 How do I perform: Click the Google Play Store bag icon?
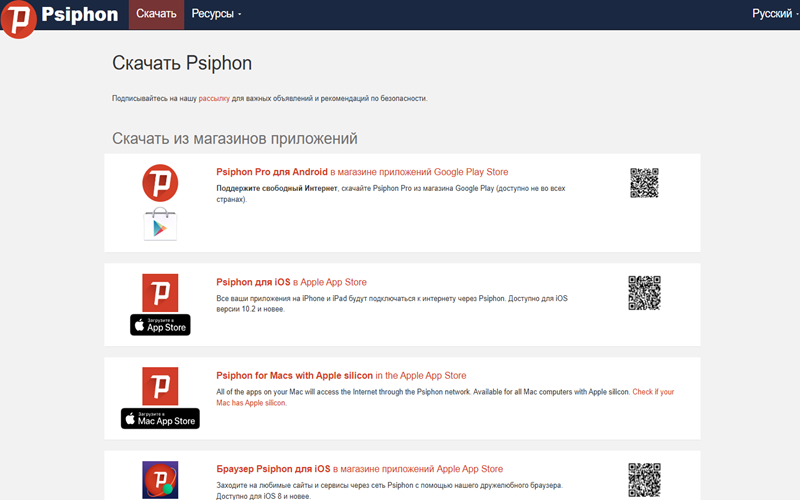tap(160, 224)
